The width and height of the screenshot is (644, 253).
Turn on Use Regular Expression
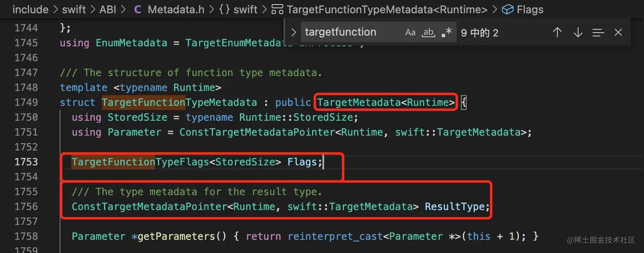[x=446, y=32]
